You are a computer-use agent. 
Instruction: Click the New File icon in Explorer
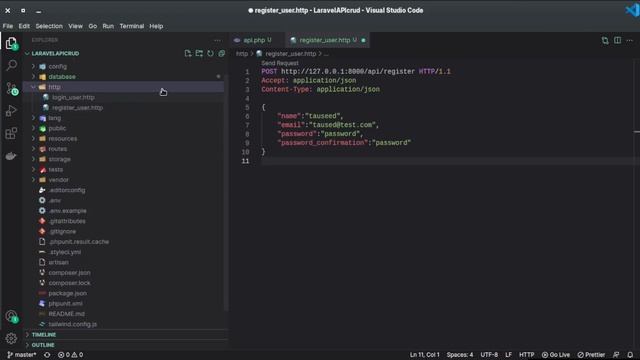pos(188,53)
